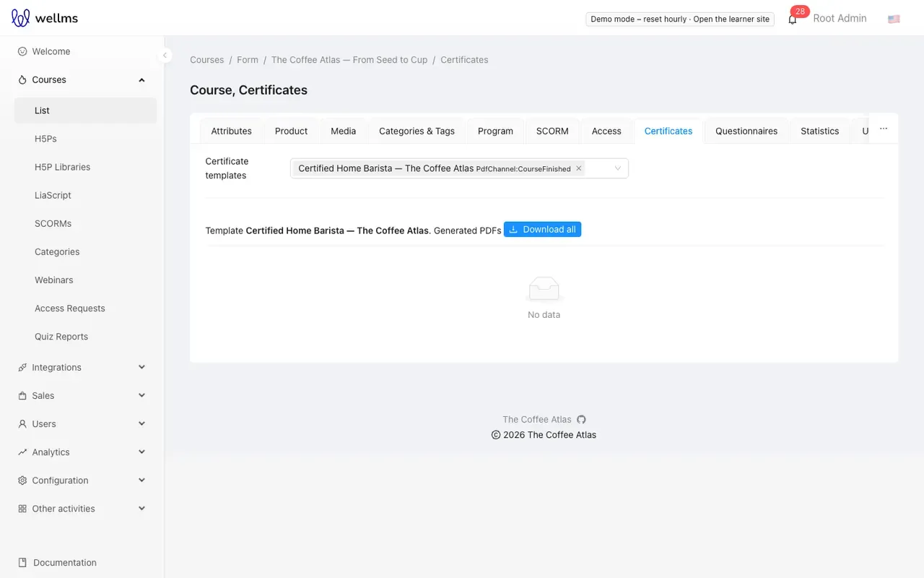Click the Other activities grid icon
The height and width of the screenshot is (578, 924).
[22, 508]
